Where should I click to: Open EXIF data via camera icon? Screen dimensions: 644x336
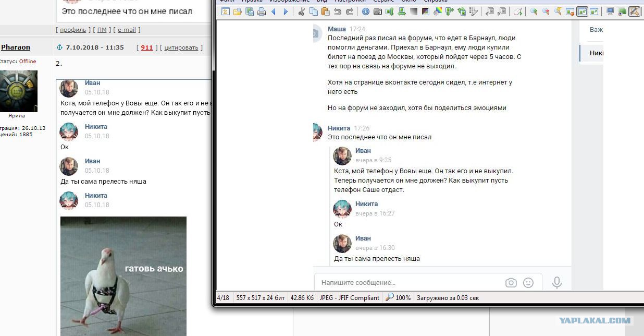[x=377, y=11]
